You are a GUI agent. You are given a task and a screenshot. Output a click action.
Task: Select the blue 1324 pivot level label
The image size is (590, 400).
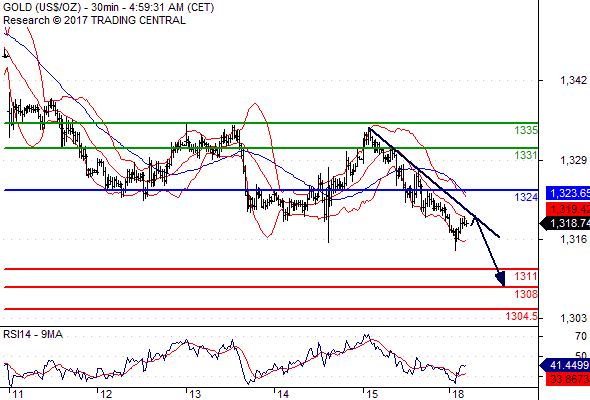(526, 197)
